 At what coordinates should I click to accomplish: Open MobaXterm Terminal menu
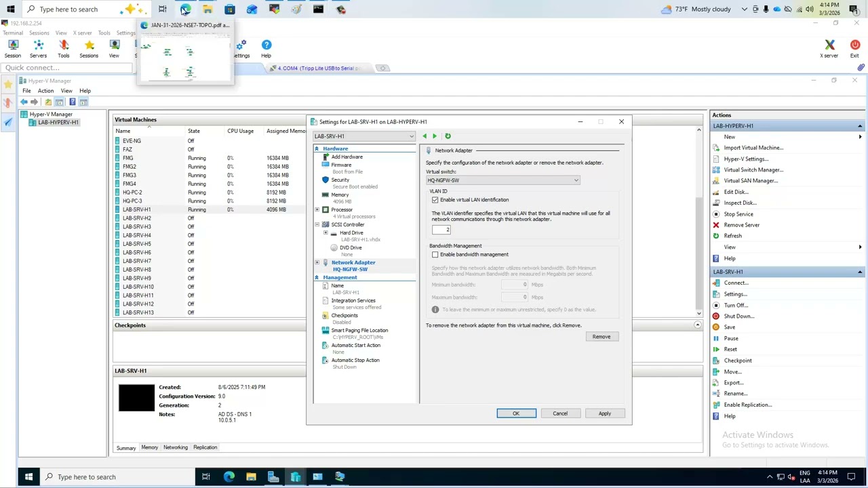tap(13, 33)
